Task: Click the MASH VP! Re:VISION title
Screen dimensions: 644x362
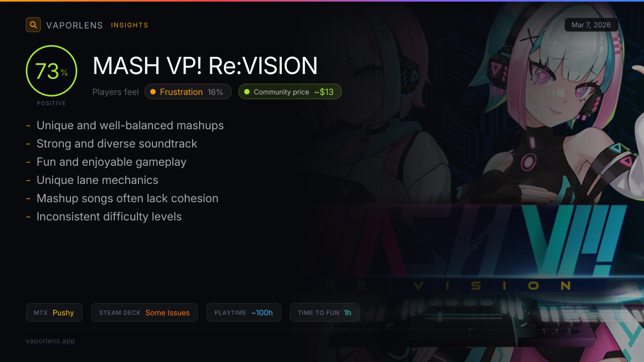Action: [x=206, y=65]
